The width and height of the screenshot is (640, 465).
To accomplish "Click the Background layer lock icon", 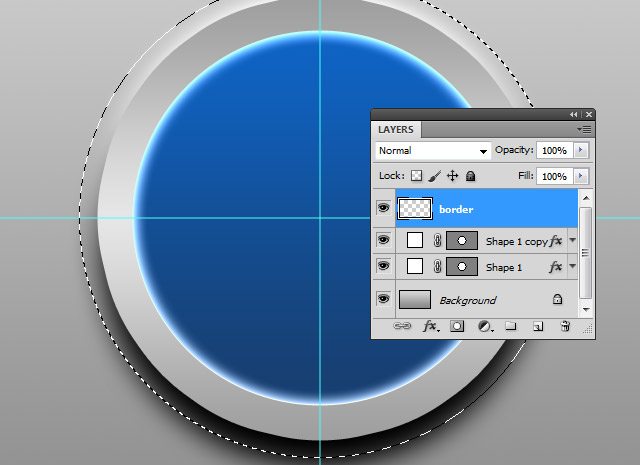I will tap(557, 299).
